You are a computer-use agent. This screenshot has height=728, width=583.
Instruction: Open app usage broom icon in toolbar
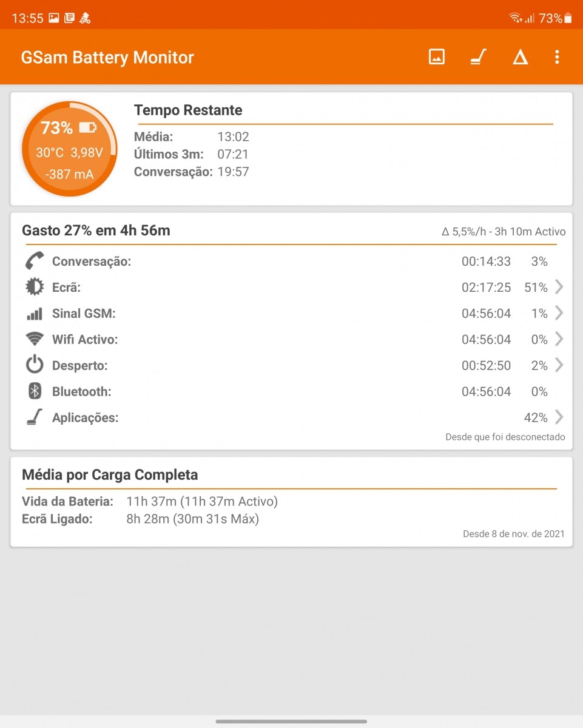coord(479,57)
